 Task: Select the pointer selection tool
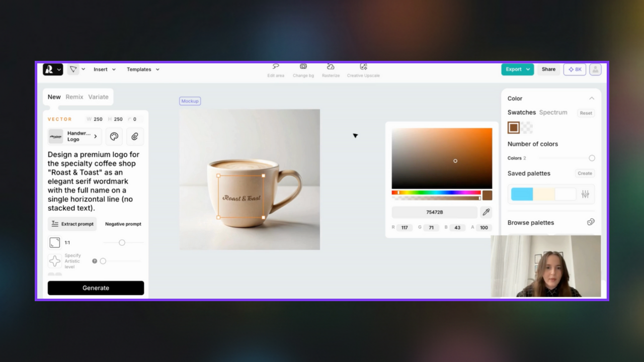[x=73, y=69]
